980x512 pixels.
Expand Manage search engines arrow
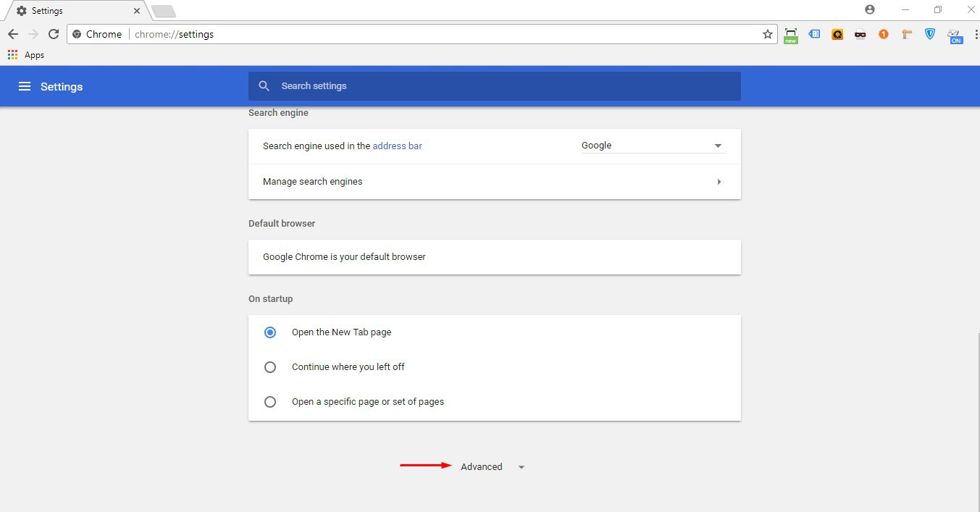click(x=719, y=182)
